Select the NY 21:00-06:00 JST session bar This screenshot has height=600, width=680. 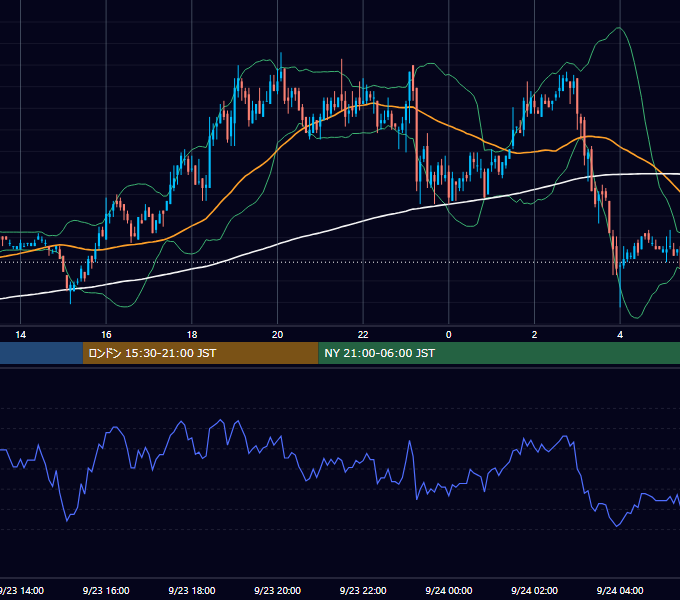[x=499, y=353]
